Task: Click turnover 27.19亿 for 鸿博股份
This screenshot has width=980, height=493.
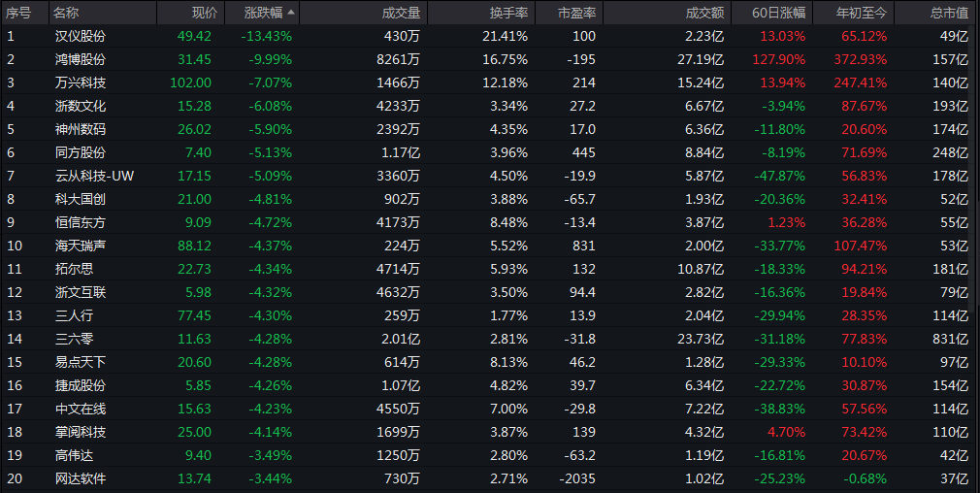Action: point(701,59)
